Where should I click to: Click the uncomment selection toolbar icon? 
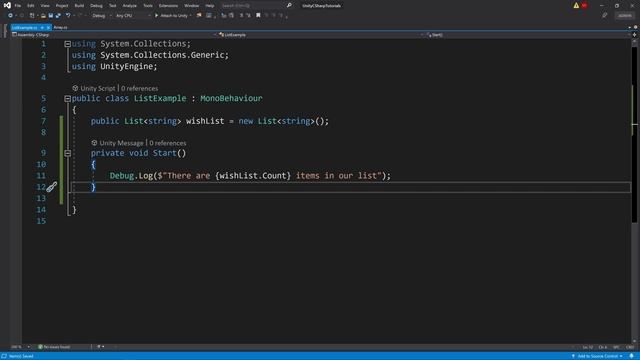pos(231,16)
